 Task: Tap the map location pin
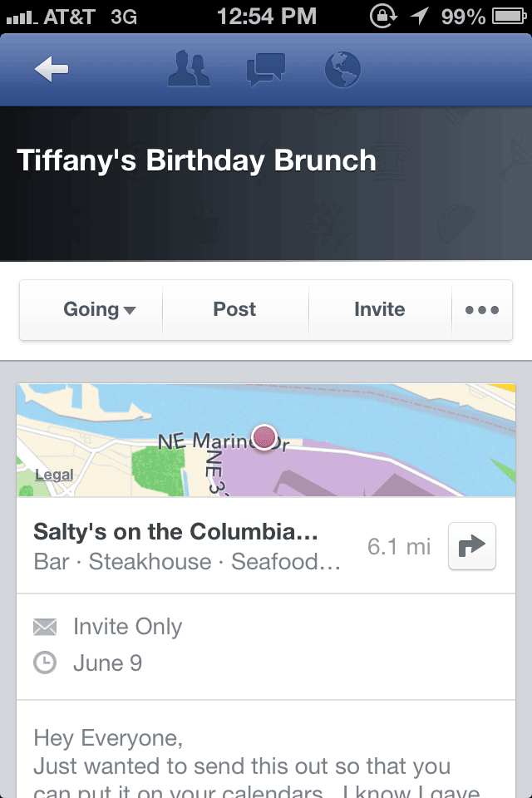click(264, 437)
